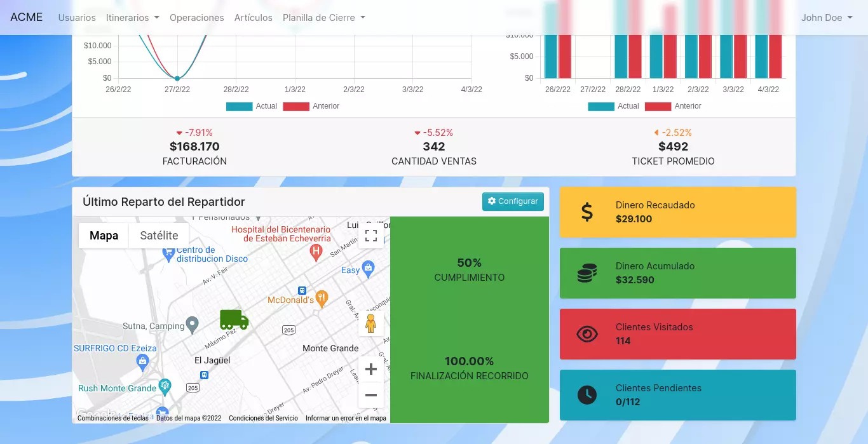Open the Artículos menu item

click(x=254, y=17)
